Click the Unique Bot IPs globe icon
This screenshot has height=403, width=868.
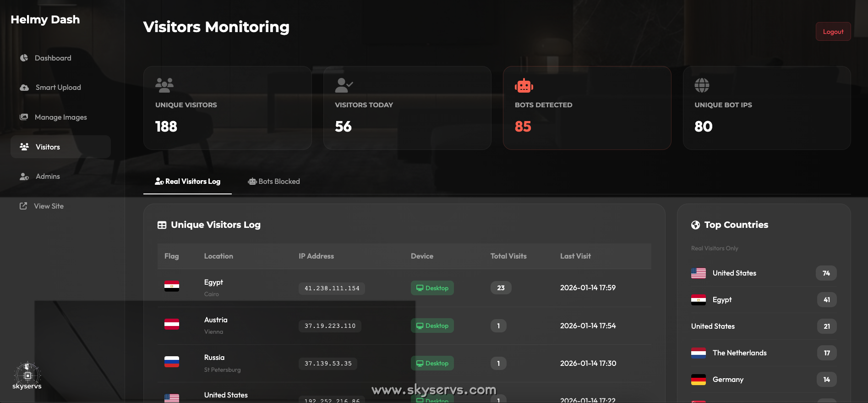(x=702, y=85)
